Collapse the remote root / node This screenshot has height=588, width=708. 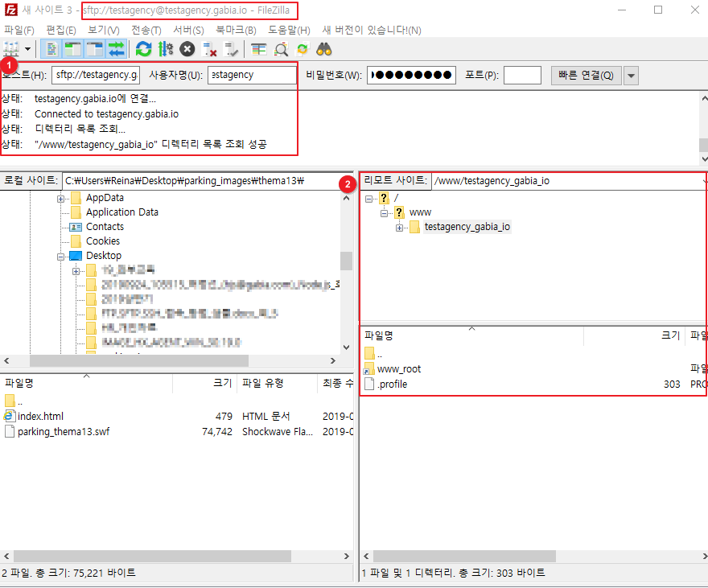pos(369,199)
